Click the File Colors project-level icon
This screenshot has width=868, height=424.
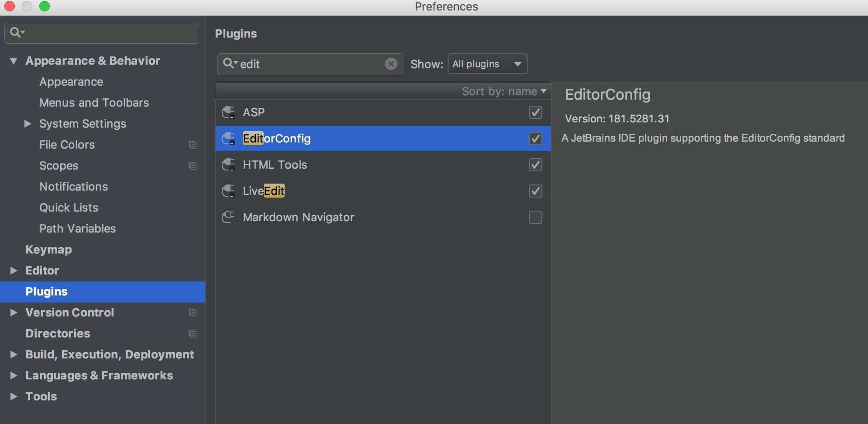(x=192, y=145)
